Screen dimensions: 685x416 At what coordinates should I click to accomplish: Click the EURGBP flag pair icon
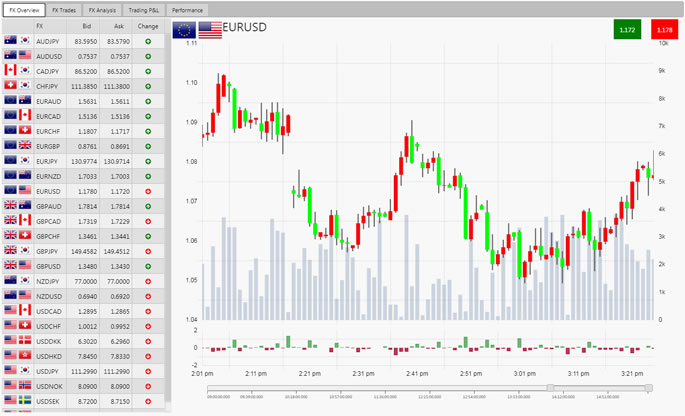tap(17, 145)
